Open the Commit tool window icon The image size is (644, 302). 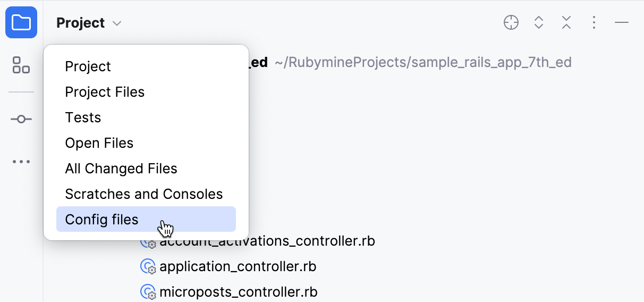tap(21, 119)
